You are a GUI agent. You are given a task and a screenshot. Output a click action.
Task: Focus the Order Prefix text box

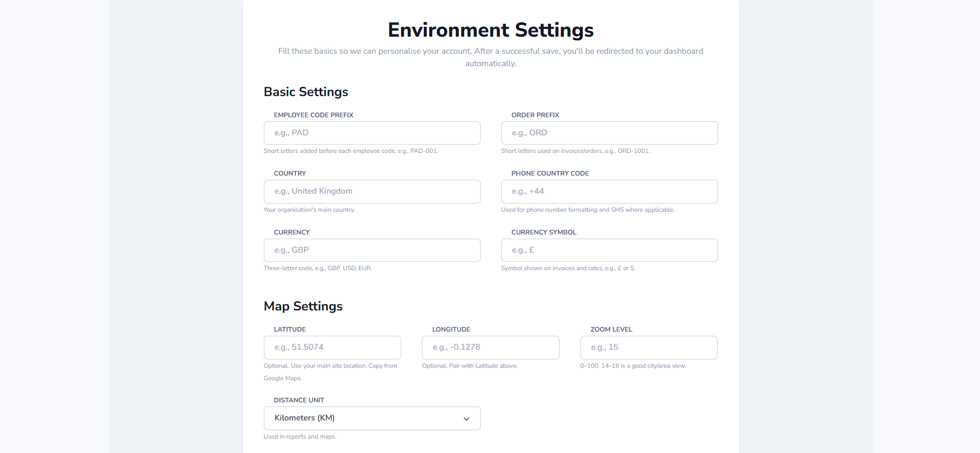tap(609, 133)
